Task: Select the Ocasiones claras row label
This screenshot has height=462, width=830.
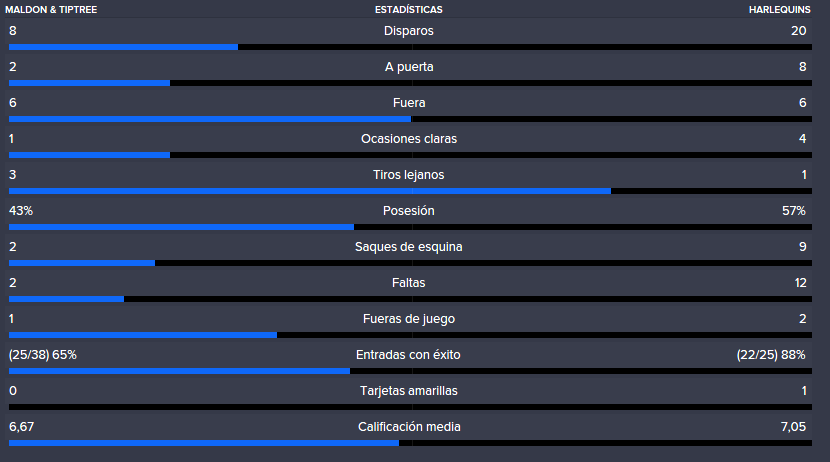Action: tap(409, 139)
